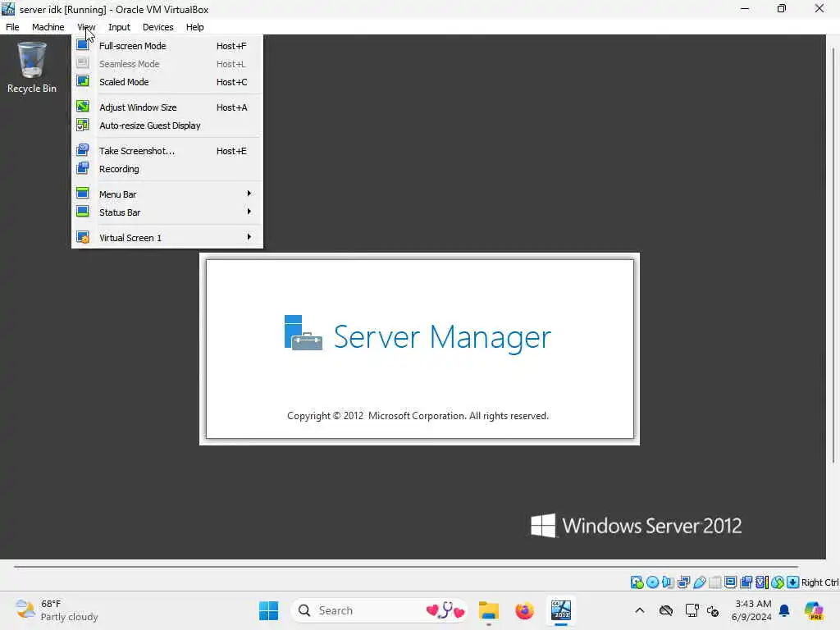Restore down the VirtualBox window

[782, 8]
